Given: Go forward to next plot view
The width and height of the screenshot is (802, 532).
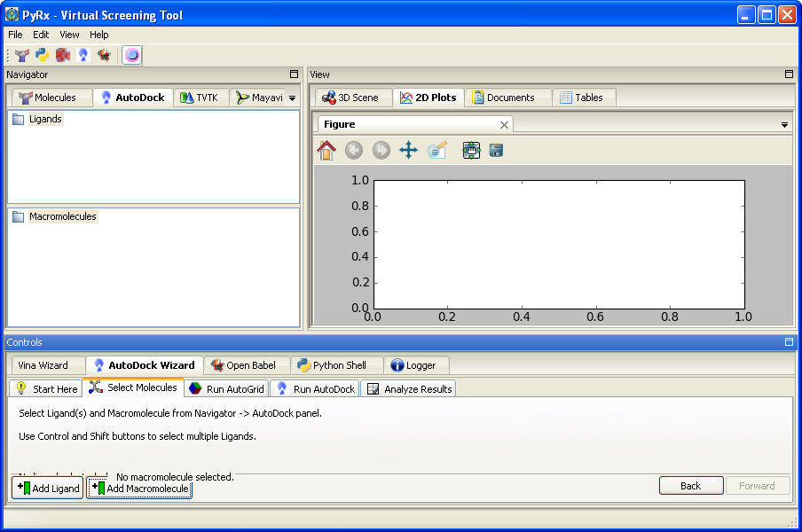Looking at the screenshot, I should coord(381,150).
